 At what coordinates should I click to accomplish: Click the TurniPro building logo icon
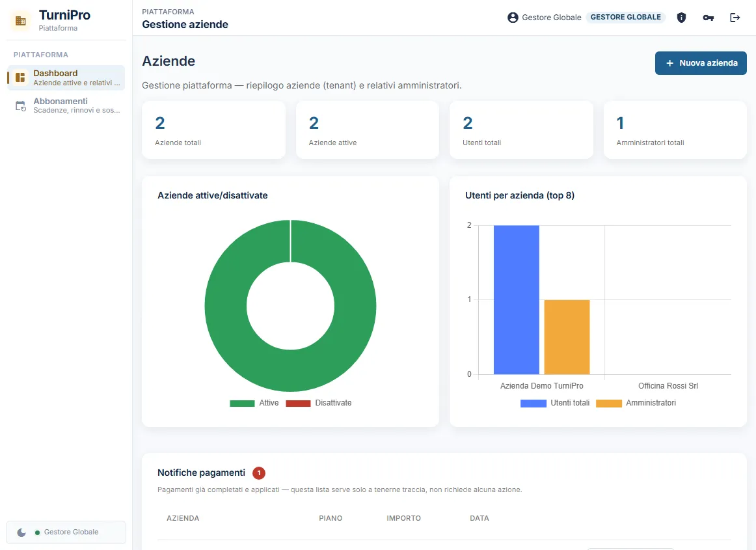click(x=21, y=21)
